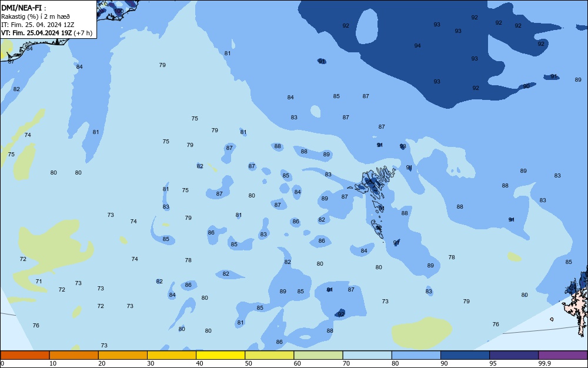This screenshot has height=368, width=588.
Task: Click the pale blue 70–80 legend swatch
Action: point(367,355)
